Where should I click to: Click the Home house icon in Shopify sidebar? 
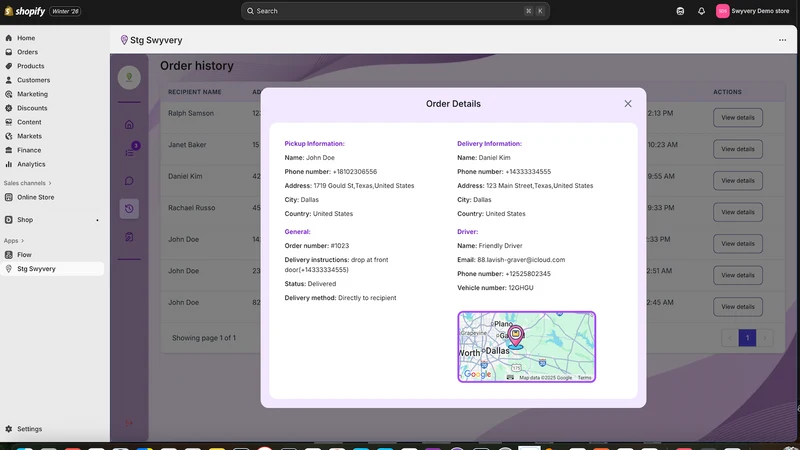point(9,38)
